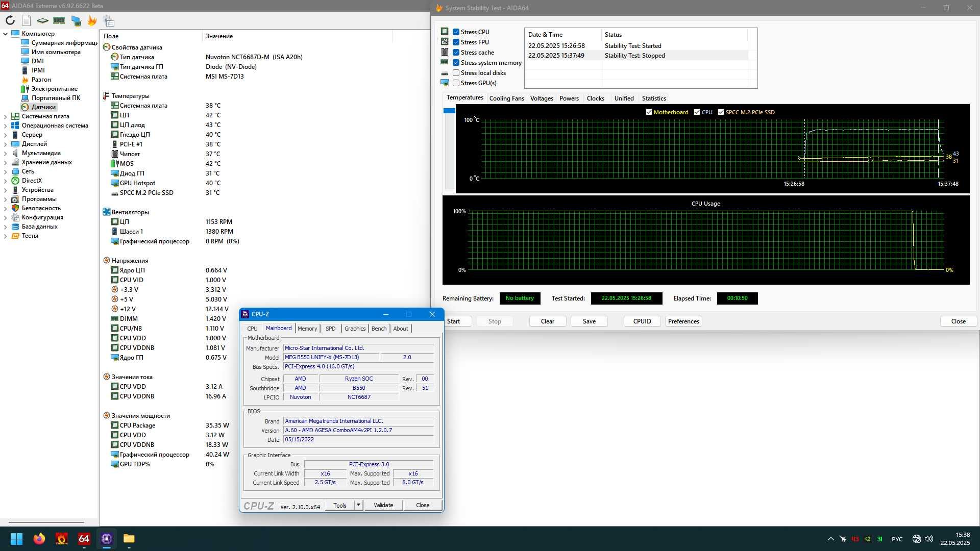Open stability test via flame toolbar icon

coord(92,20)
